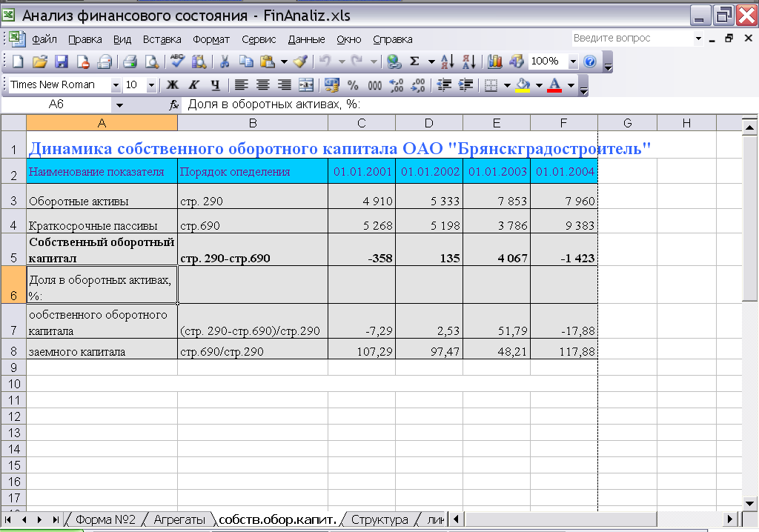Open a file with the folder icon
Image resolution: width=759 pixels, height=532 pixels.
40,61
